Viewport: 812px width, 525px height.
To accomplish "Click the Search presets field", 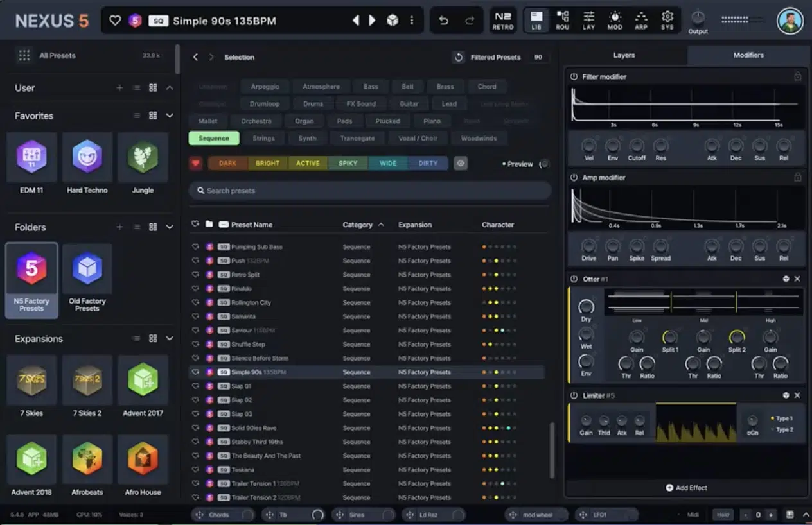I will click(x=370, y=191).
